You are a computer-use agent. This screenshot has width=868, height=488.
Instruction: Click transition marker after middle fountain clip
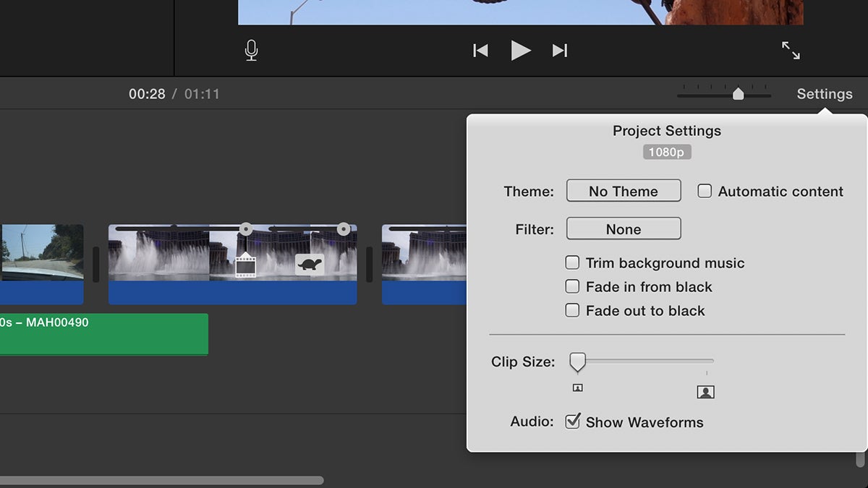coord(369,265)
